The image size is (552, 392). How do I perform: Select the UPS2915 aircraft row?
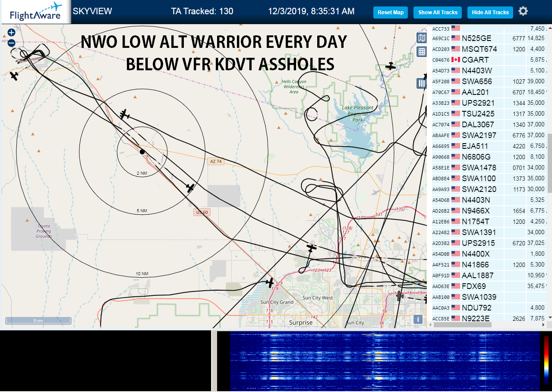coord(489,243)
